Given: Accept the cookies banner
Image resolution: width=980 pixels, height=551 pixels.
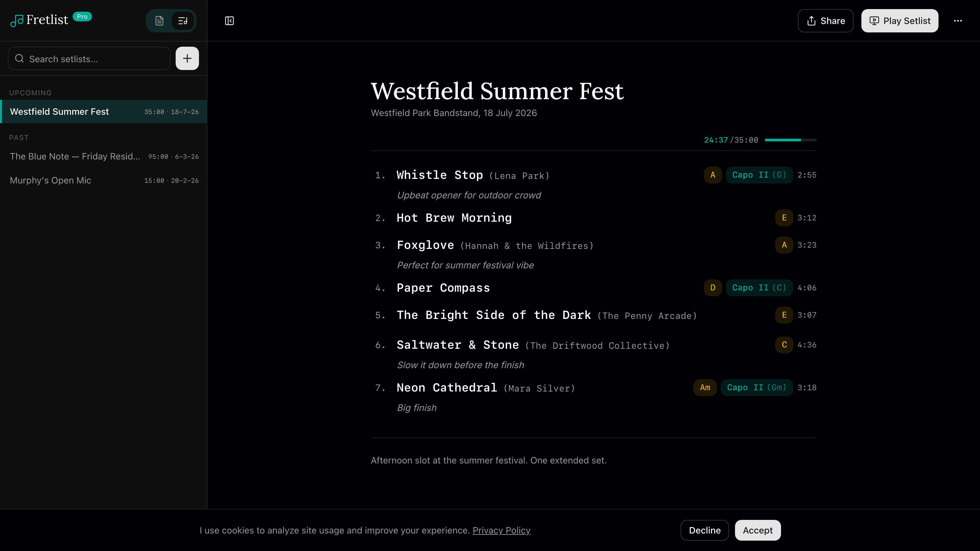Looking at the screenshot, I should point(757,530).
